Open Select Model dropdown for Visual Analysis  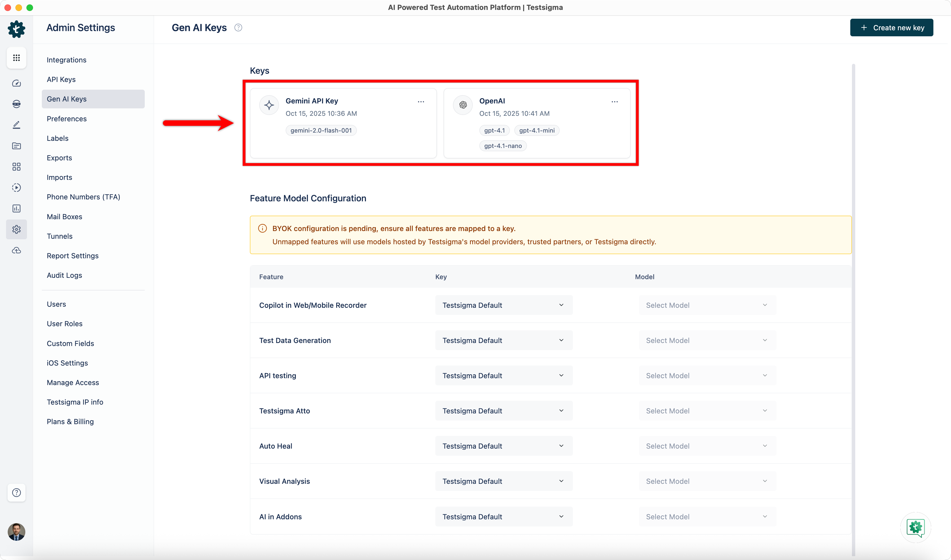(707, 481)
